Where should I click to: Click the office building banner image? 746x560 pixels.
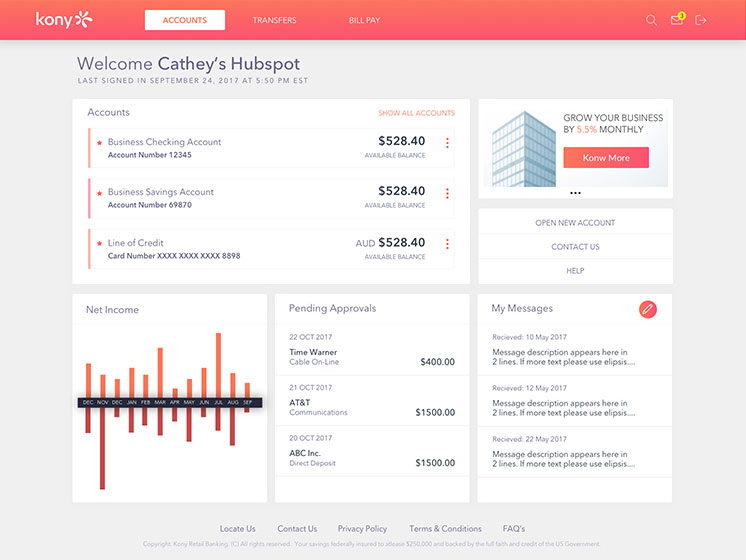pos(523,148)
